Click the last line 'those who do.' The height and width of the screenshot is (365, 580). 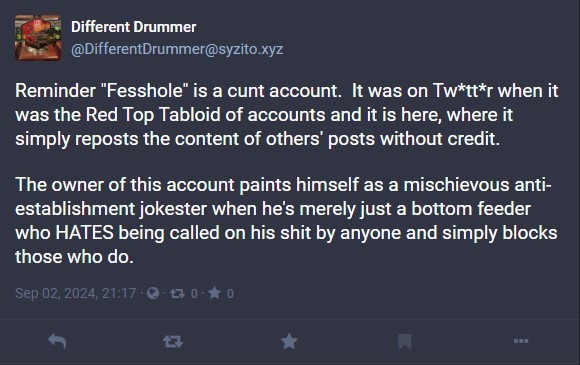coord(74,257)
